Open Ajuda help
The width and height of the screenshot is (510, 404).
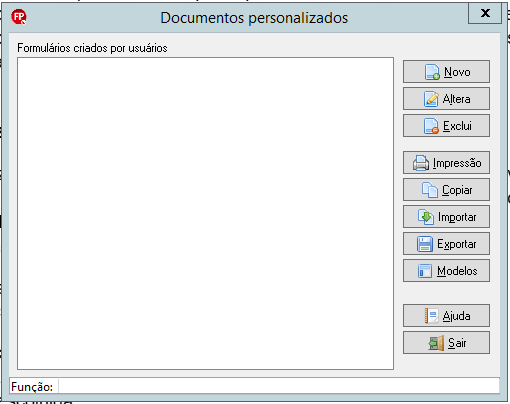tap(446, 315)
